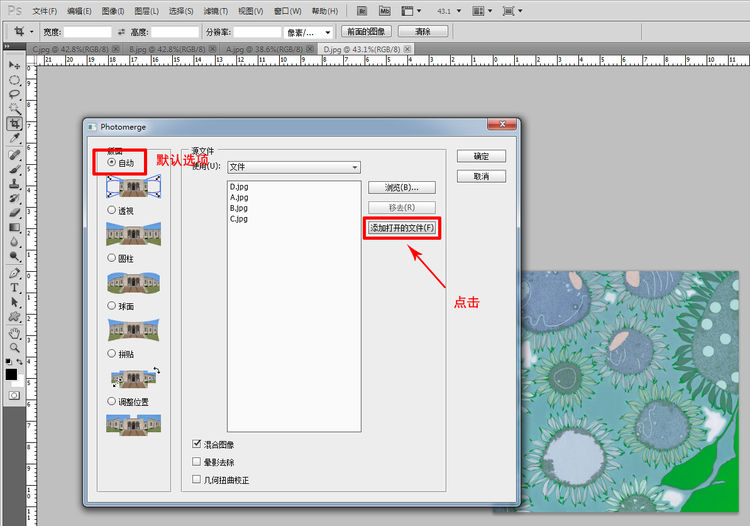Launch Mini Bridge from top bar
Image resolution: width=750 pixels, height=526 pixels.
384,10
